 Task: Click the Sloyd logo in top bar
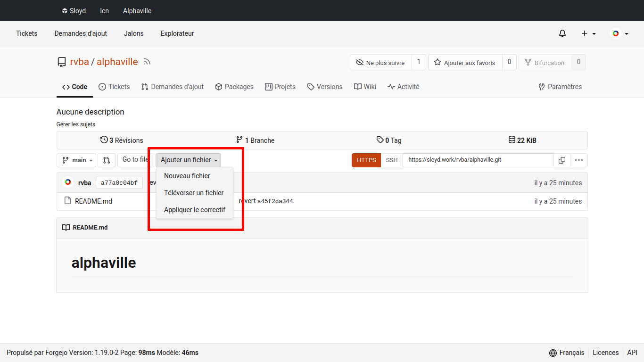pyautogui.click(x=65, y=11)
